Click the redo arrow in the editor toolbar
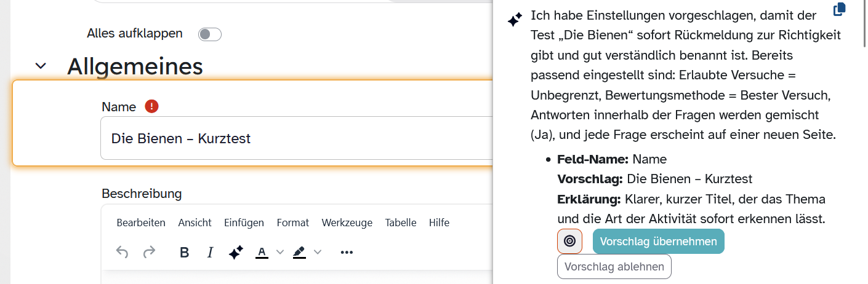 point(149,252)
